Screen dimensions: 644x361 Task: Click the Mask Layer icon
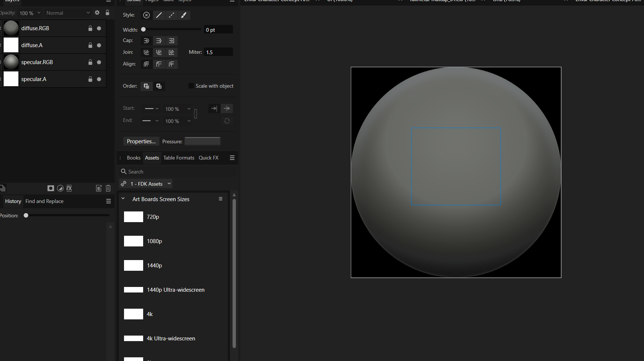click(x=51, y=188)
